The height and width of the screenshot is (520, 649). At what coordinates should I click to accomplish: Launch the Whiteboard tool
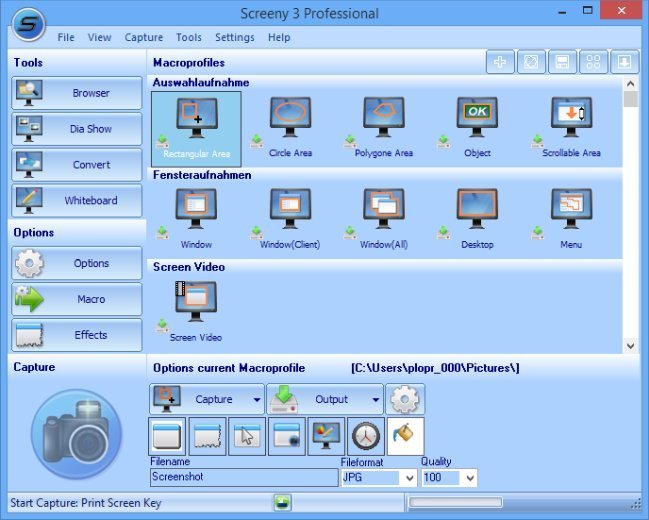(x=77, y=200)
